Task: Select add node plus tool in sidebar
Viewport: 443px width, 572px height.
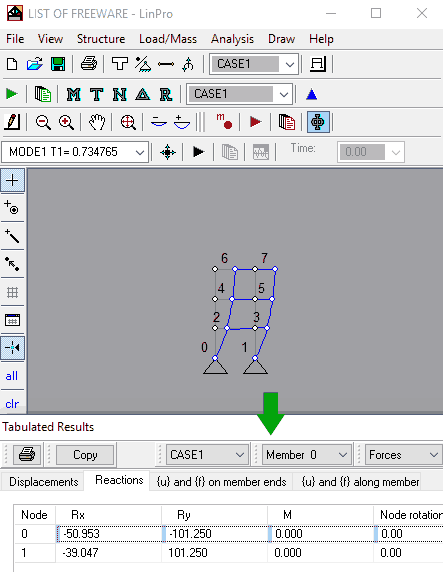Action: [x=12, y=180]
